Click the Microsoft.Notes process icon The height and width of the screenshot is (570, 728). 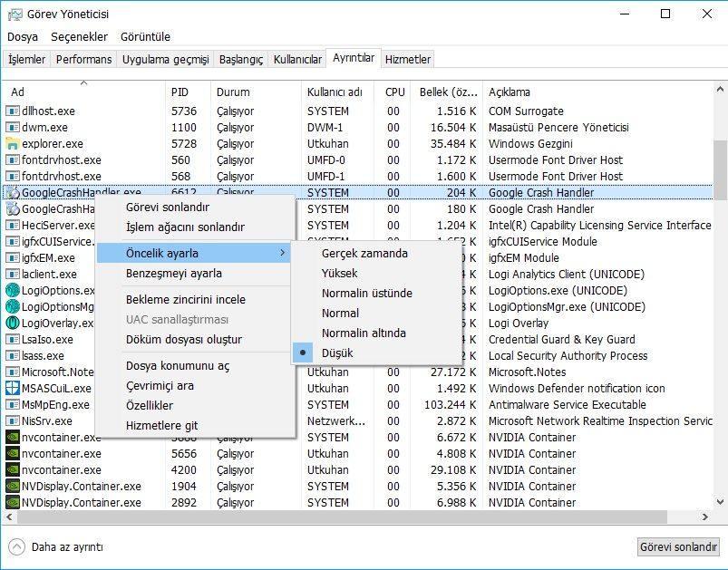coord(13,372)
